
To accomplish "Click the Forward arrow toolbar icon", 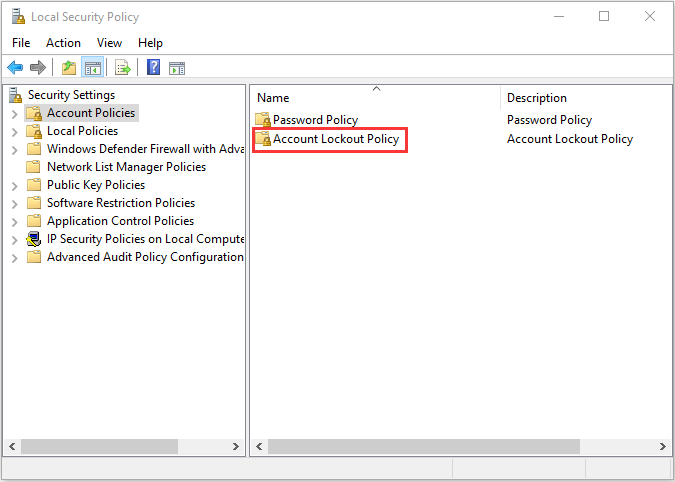I will coord(38,68).
